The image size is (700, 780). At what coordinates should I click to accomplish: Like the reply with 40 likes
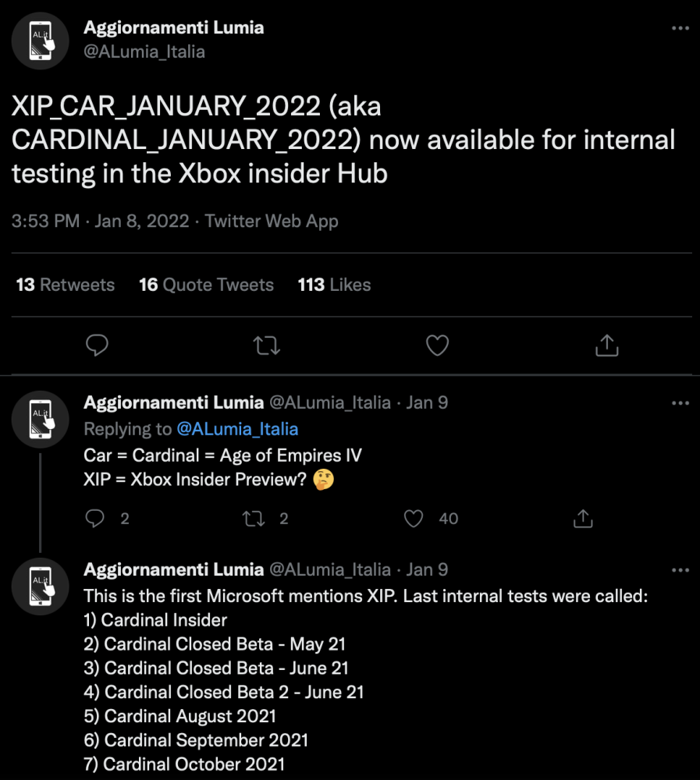point(414,518)
